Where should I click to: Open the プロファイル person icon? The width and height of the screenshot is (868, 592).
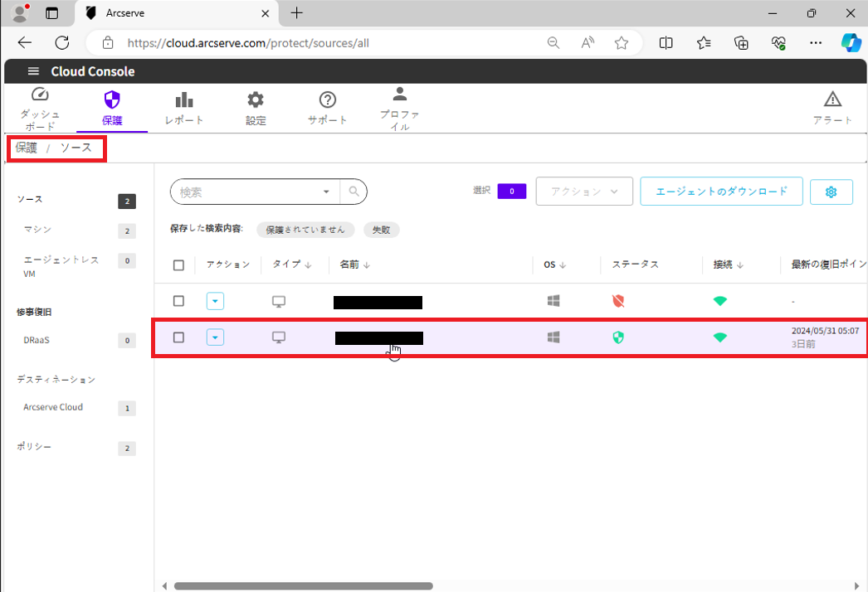click(399, 94)
